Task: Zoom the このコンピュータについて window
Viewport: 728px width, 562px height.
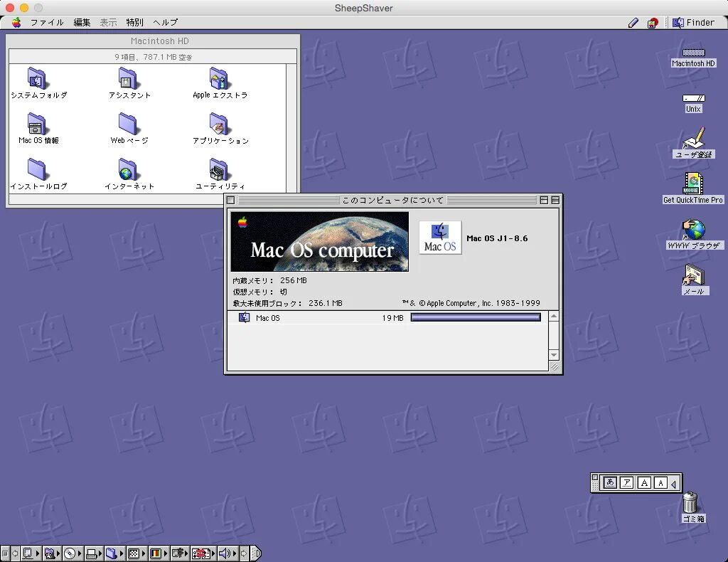Action: [x=544, y=200]
